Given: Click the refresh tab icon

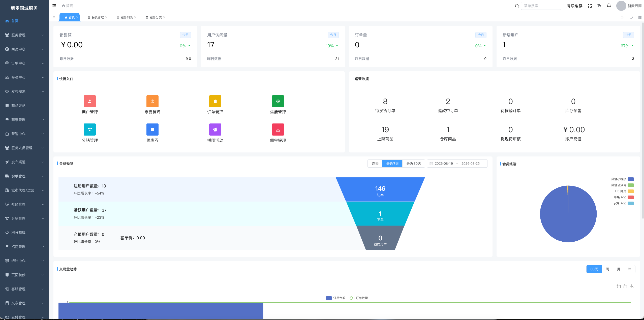Looking at the screenshot, I should point(631,17).
